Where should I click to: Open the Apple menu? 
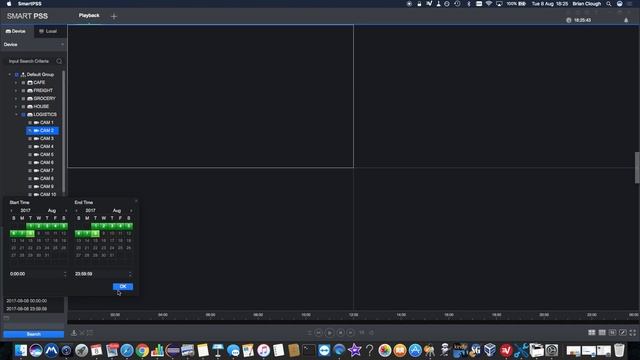point(9,4)
